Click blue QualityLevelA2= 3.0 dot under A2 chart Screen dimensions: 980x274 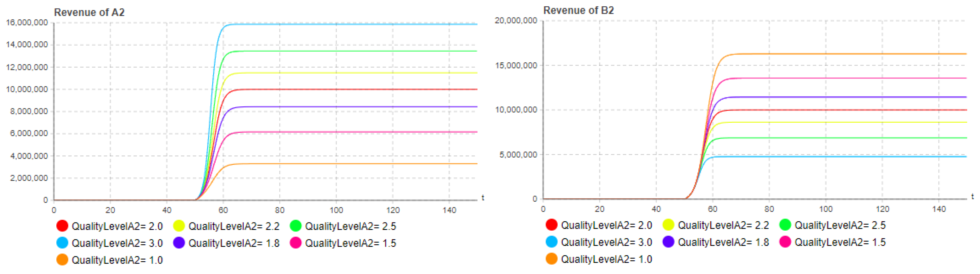(62, 243)
